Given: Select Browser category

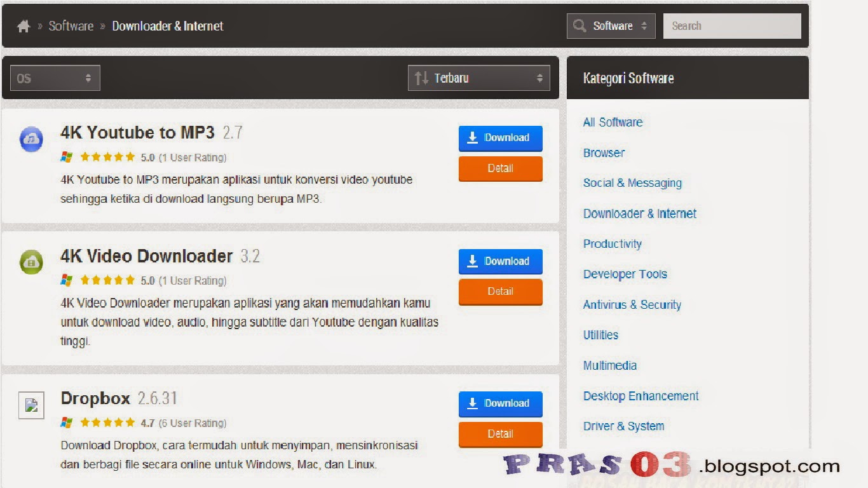Looking at the screenshot, I should (x=604, y=152).
